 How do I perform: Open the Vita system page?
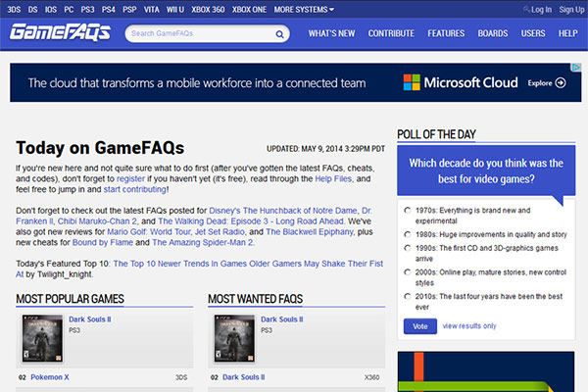152,10
